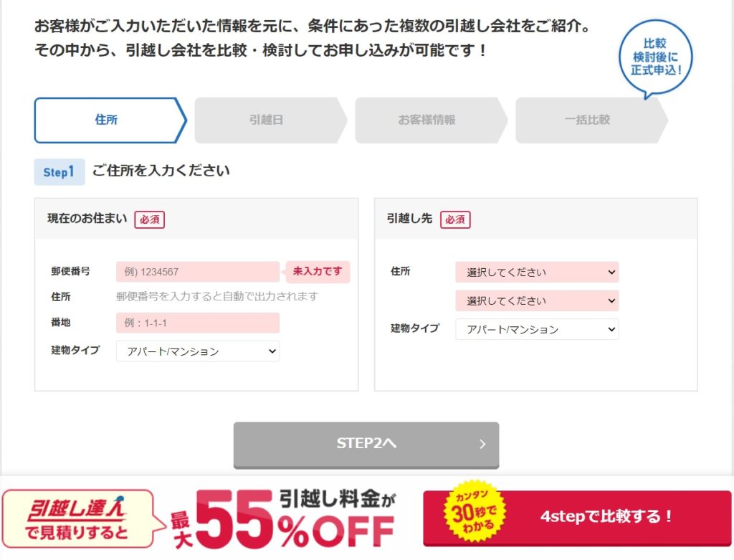Click the chevron arrow on STEP2へ button
734x560 pixels.
[x=482, y=444]
